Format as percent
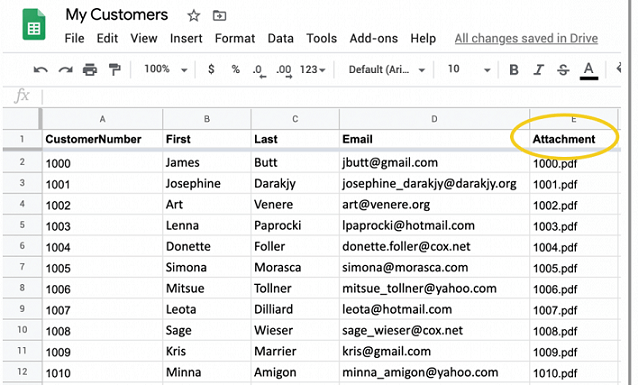The image size is (638, 385). 236,69
